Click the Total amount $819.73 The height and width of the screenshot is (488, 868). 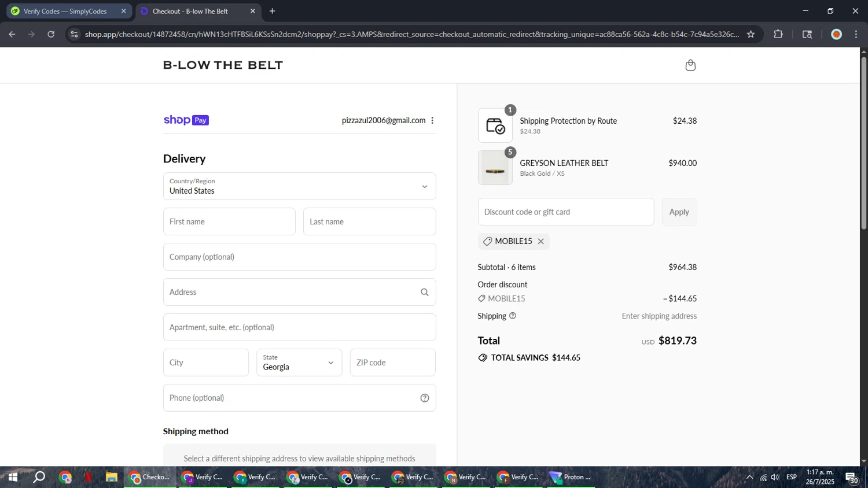pos(678,341)
